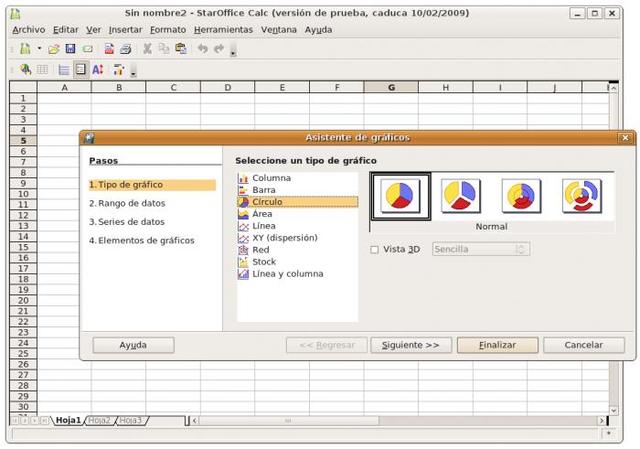Open the New document dropdown arrow
The height and width of the screenshot is (449, 640).
click(39, 49)
